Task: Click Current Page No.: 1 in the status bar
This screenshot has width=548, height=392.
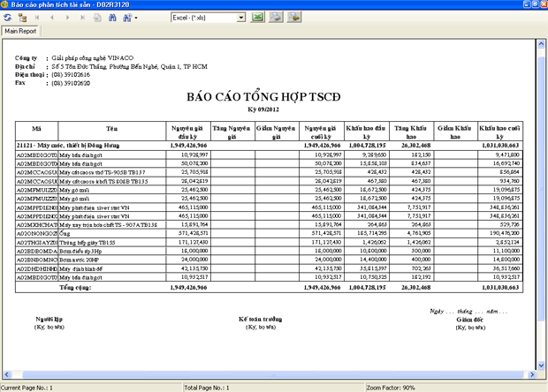Action: click(x=27, y=388)
